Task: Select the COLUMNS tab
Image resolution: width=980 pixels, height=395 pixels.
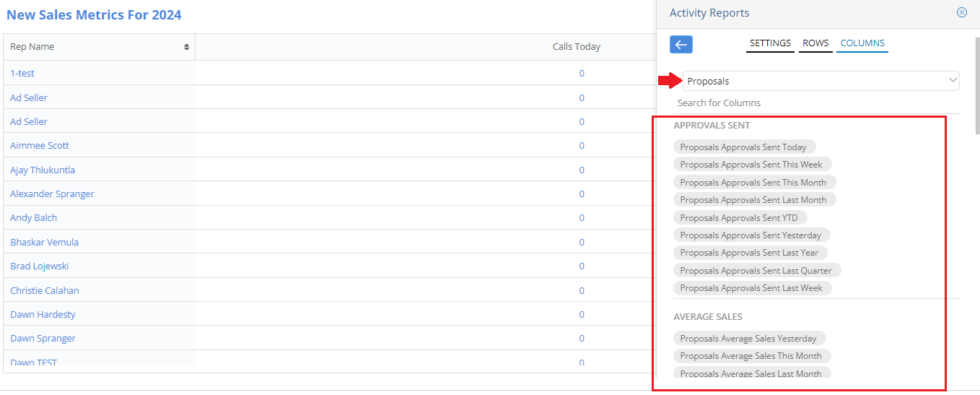Action: [862, 43]
